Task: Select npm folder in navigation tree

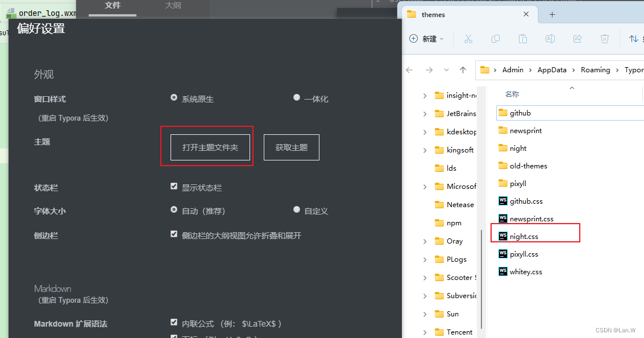Action: pos(448,223)
